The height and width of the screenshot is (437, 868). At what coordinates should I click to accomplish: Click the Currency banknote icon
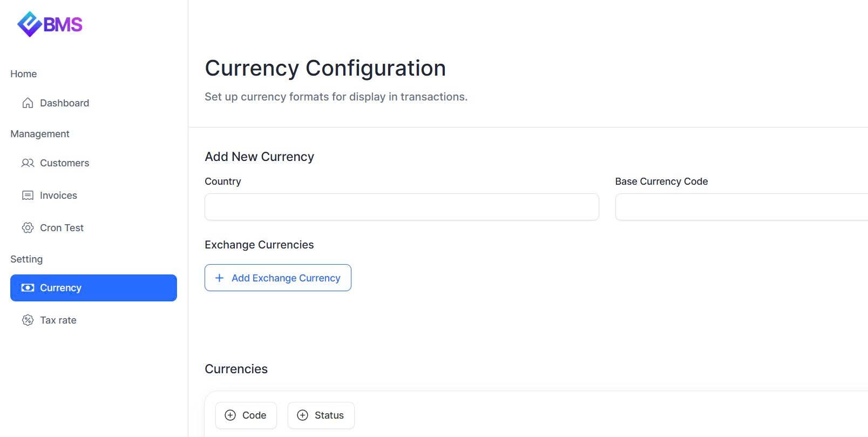coord(28,288)
